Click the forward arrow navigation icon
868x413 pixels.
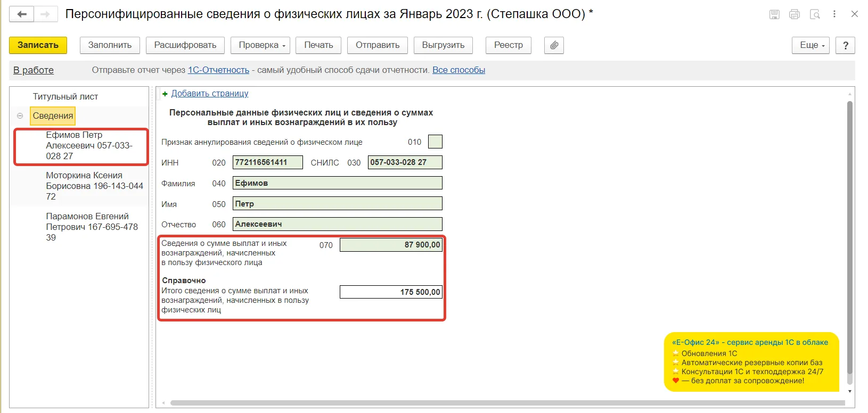45,14
